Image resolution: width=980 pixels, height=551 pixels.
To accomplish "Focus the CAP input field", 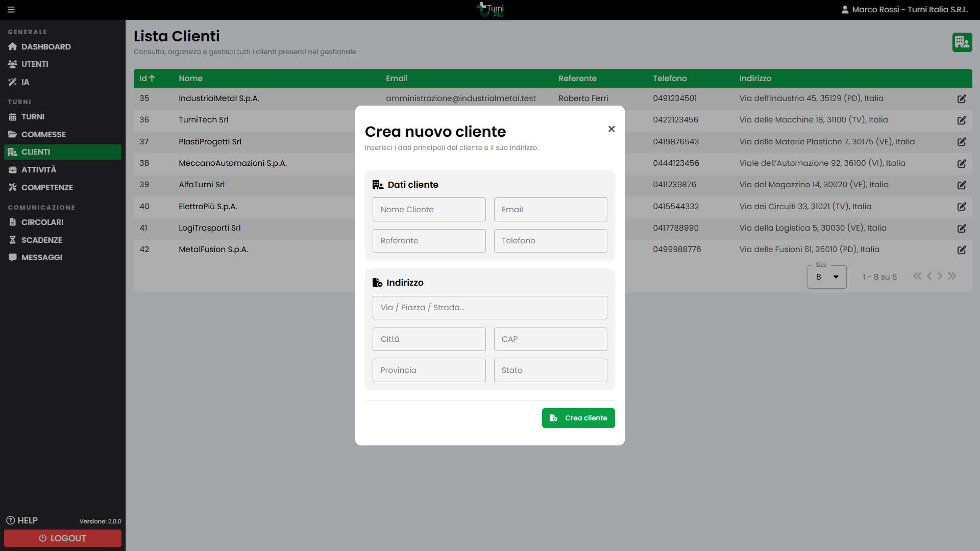I will point(551,339).
